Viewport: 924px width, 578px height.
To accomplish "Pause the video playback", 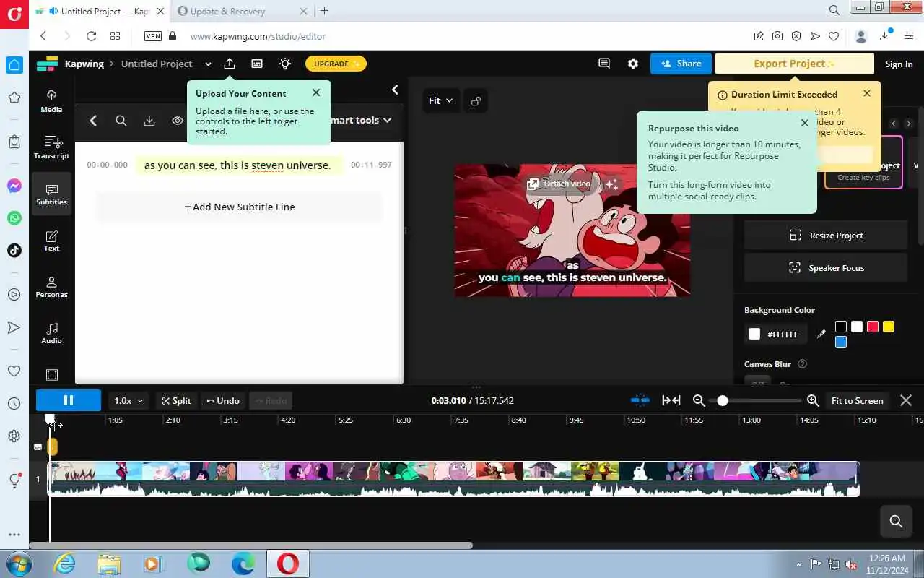I will tap(69, 400).
